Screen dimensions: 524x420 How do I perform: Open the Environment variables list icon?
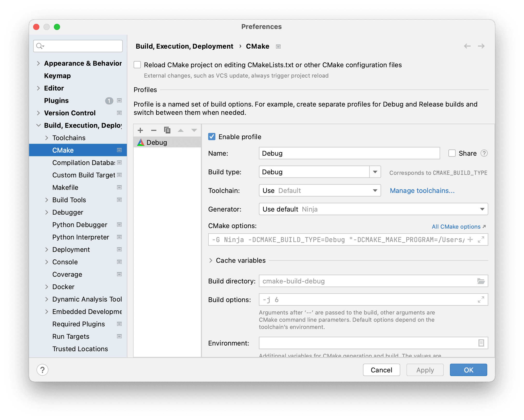point(481,343)
